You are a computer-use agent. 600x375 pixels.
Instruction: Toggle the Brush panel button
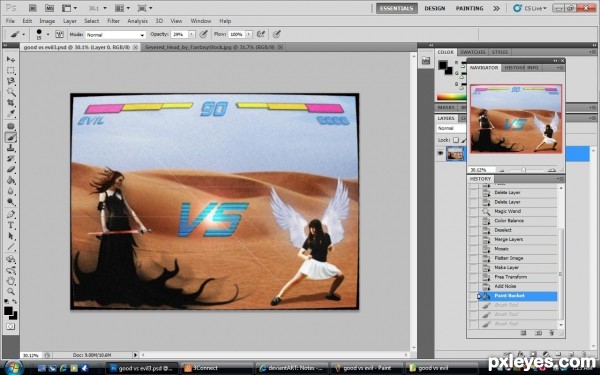(x=60, y=34)
